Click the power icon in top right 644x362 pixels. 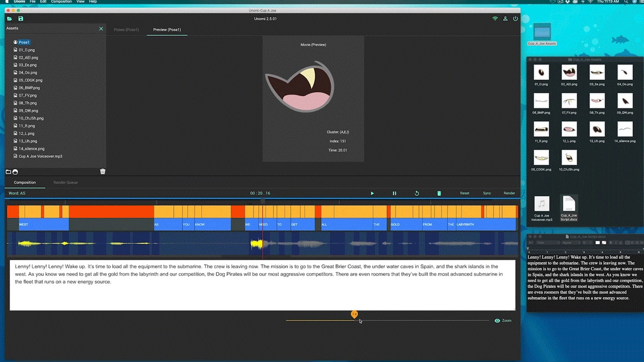[515, 19]
